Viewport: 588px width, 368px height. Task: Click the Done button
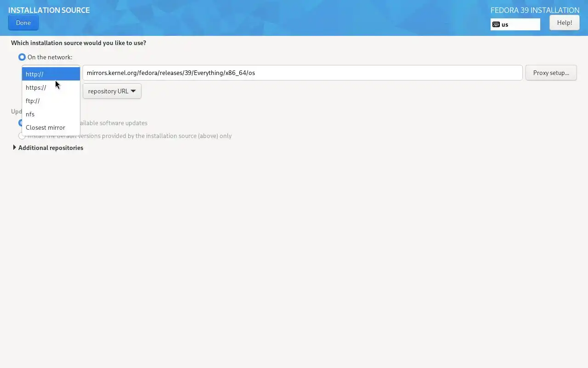coord(23,23)
